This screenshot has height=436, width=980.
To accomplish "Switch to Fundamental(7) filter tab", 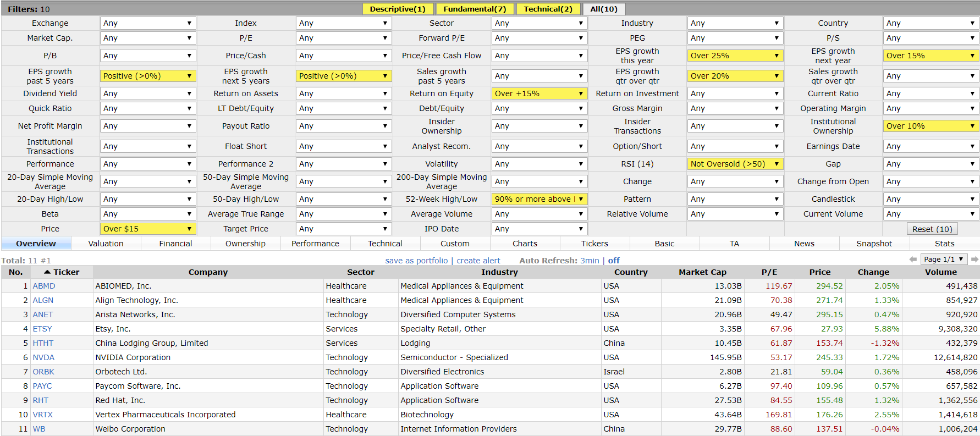I will pos(475,9).
